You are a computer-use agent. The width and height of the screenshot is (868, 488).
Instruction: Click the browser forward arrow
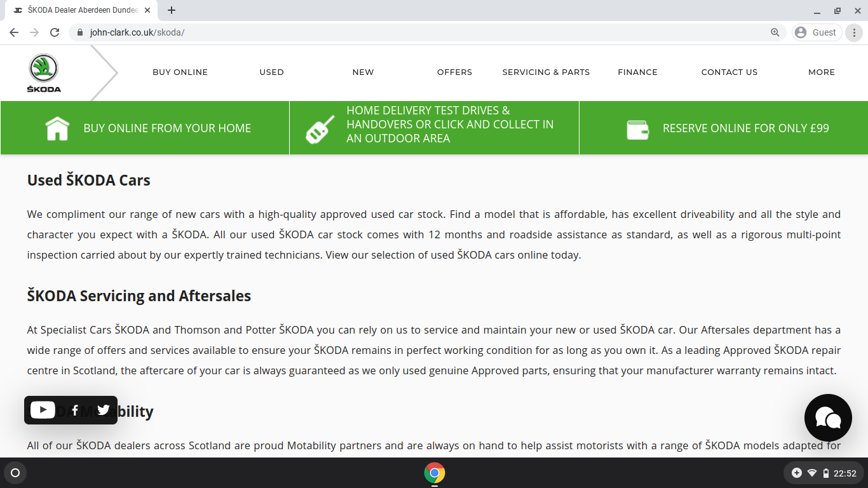pyautogui.click(x=34, y=32)
